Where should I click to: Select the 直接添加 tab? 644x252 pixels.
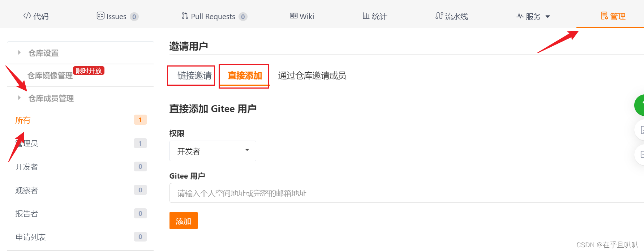coord(245,76)
